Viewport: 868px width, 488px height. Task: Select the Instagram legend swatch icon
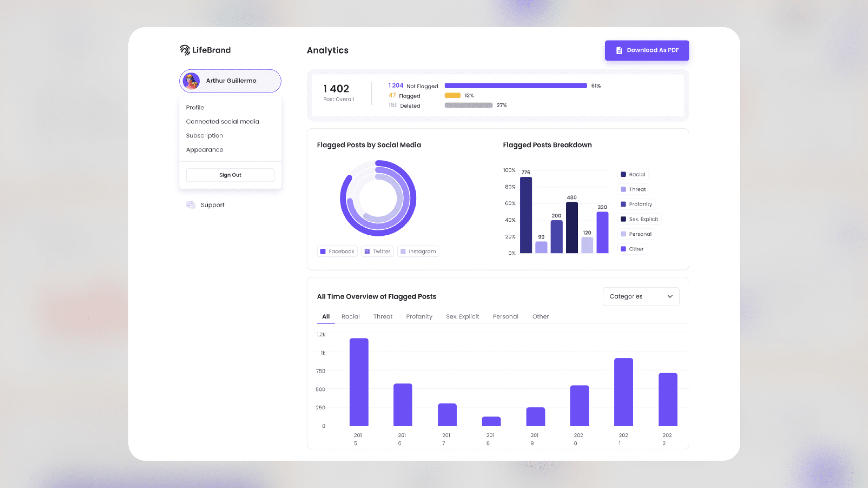point(403,251)
